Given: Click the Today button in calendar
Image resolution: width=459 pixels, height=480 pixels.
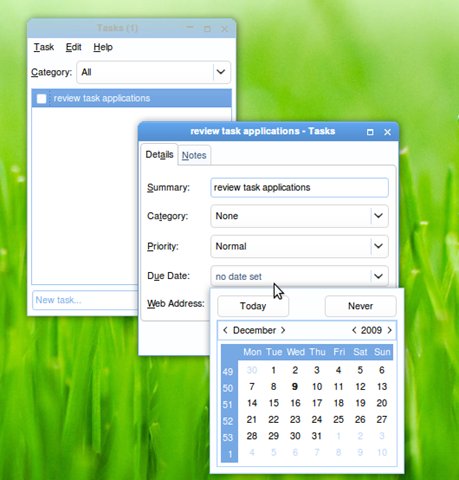Looking at the screenshot, I should pyautogui.click(x=253, y=306).
